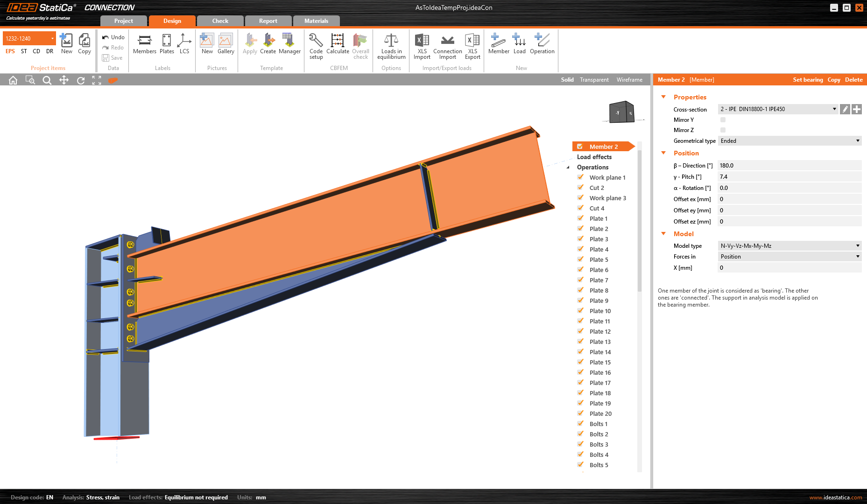
Task: Toggle the Mirror Y checkbox
Action: pos(723,120)
